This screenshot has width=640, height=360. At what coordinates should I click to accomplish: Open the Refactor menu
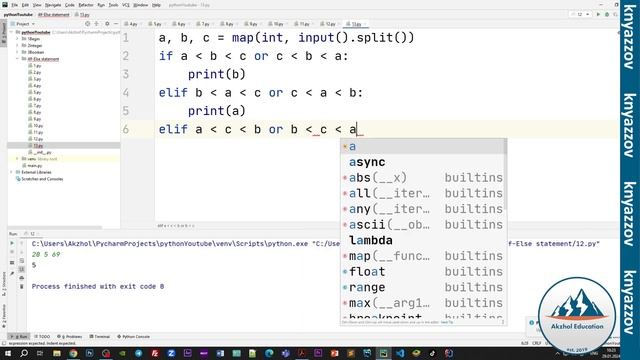[86, 5]
